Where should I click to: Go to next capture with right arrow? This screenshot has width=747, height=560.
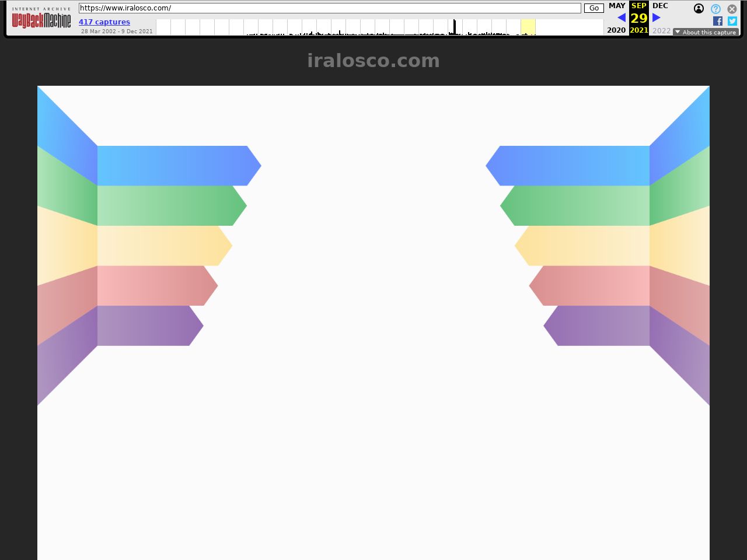pos(657,17)
